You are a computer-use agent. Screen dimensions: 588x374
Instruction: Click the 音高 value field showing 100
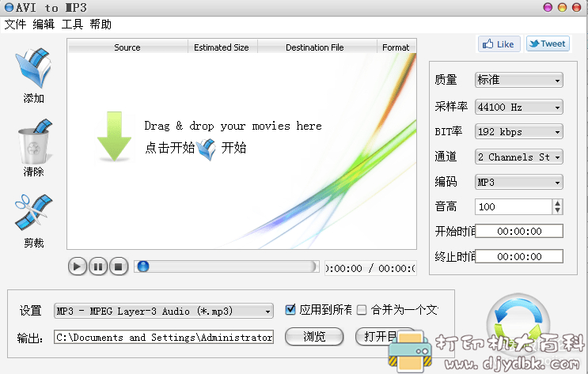click(514, 207)
